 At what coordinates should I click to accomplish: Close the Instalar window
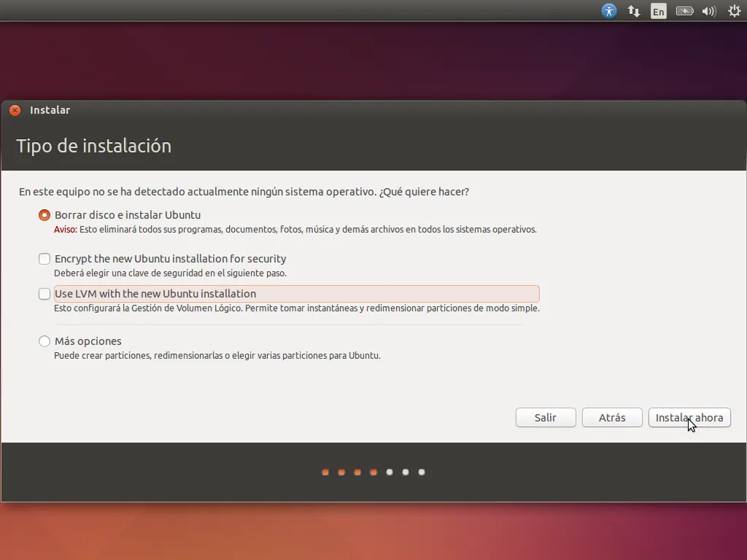[15, 110]
